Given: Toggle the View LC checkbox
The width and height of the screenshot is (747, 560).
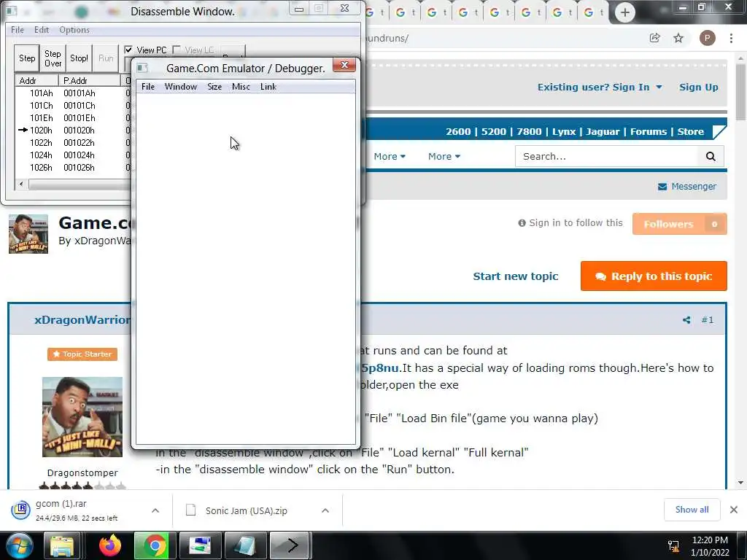Looking at the screenshot, I should coord(177,50).
